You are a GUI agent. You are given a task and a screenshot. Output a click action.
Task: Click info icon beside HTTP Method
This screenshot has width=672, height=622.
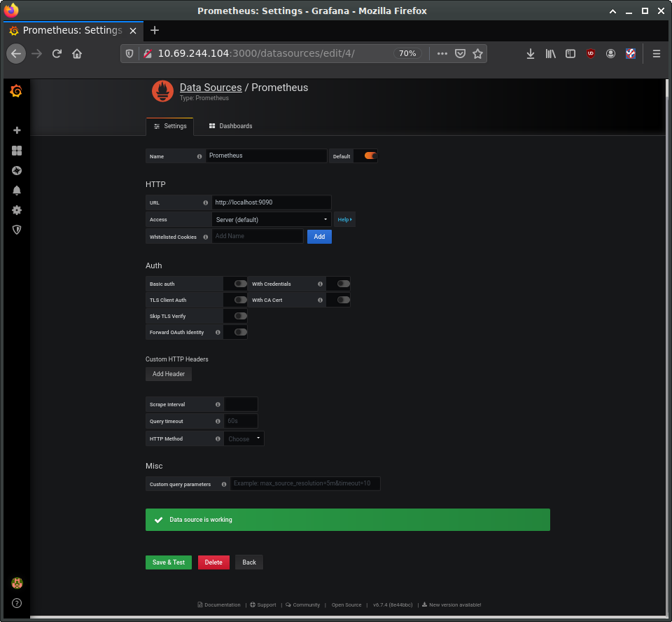click(218, 438)
